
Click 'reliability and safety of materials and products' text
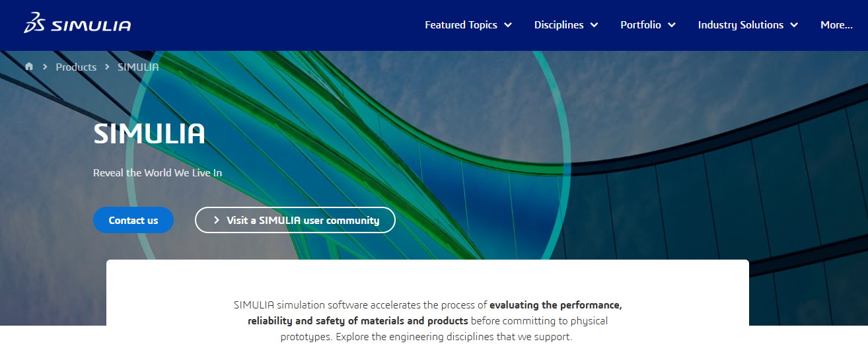tap(358, 321)
